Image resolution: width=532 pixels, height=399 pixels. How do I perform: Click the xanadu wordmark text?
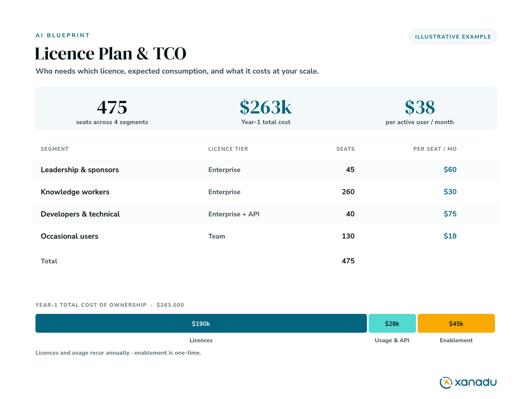point(476,382)
